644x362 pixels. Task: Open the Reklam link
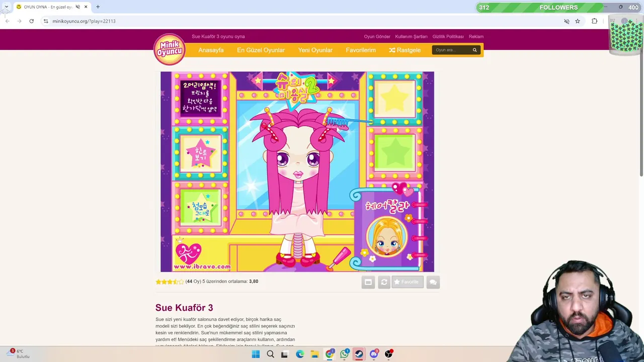476,37
